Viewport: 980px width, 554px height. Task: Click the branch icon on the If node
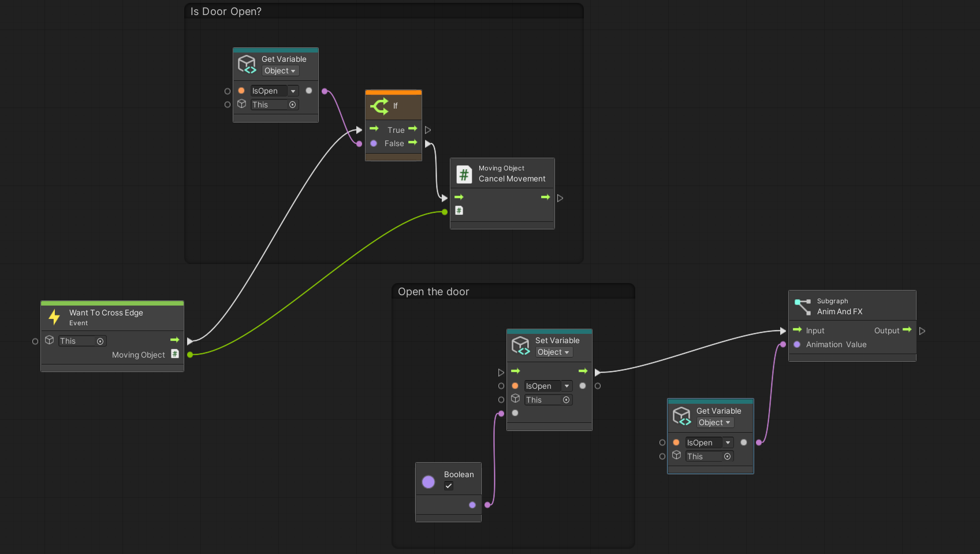click(379, 106)
